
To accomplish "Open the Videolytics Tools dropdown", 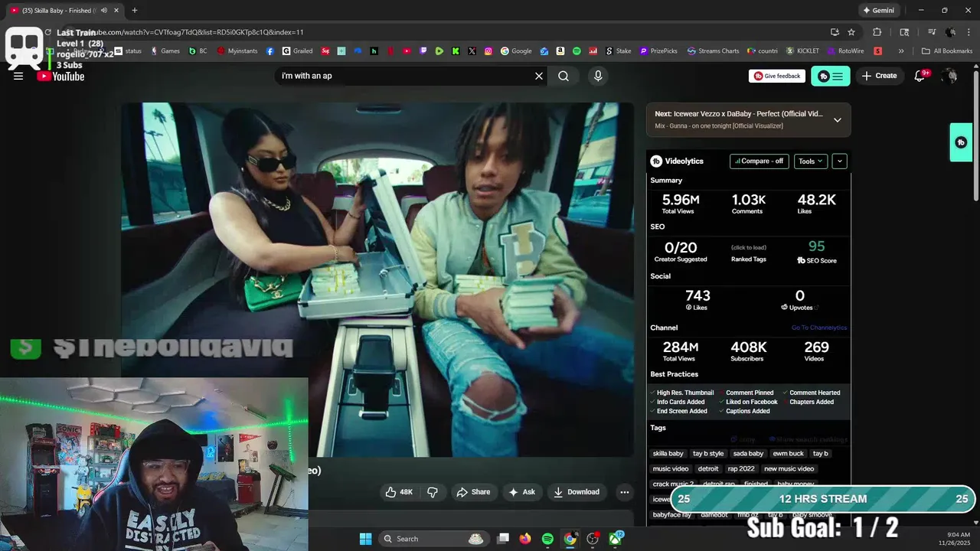I will coord(810,161).
